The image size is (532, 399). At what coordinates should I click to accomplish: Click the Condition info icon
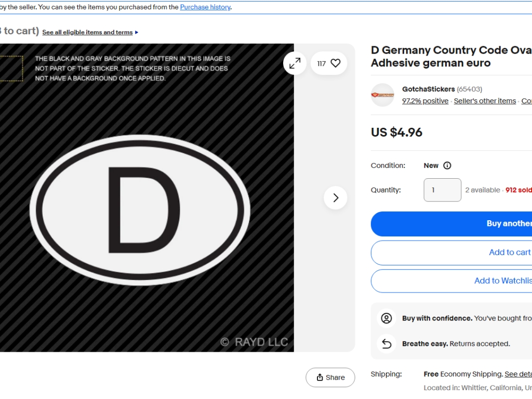[447, 166]
